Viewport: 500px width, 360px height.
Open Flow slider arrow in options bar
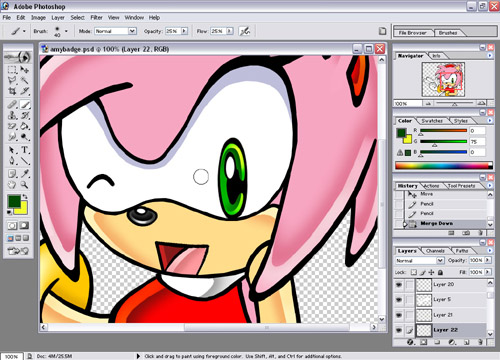(x=230, y=31)
